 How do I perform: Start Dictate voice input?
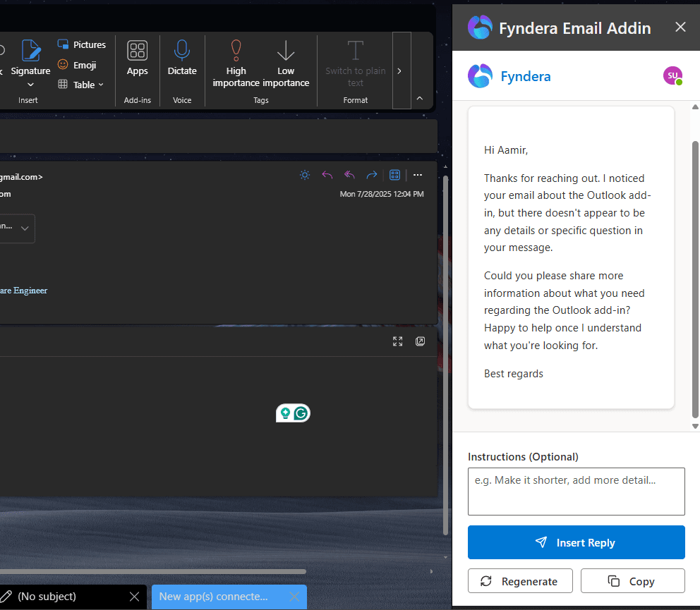tap(181, 58)
